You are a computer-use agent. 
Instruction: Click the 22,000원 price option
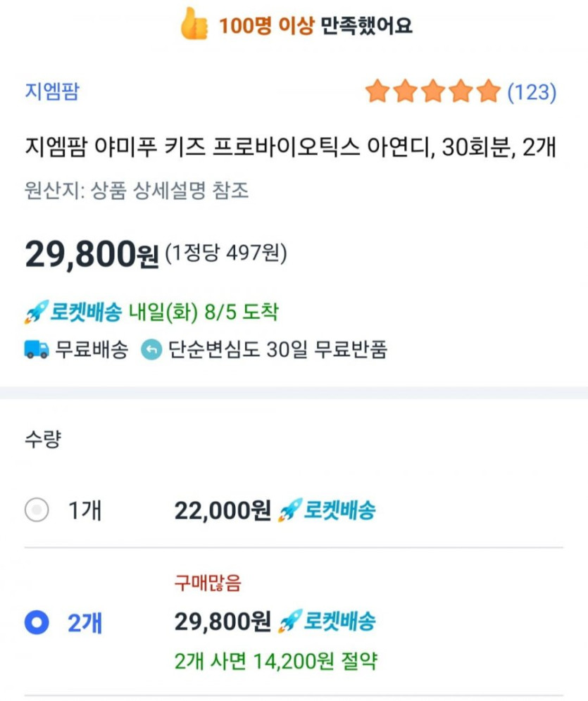pos(223,510)
